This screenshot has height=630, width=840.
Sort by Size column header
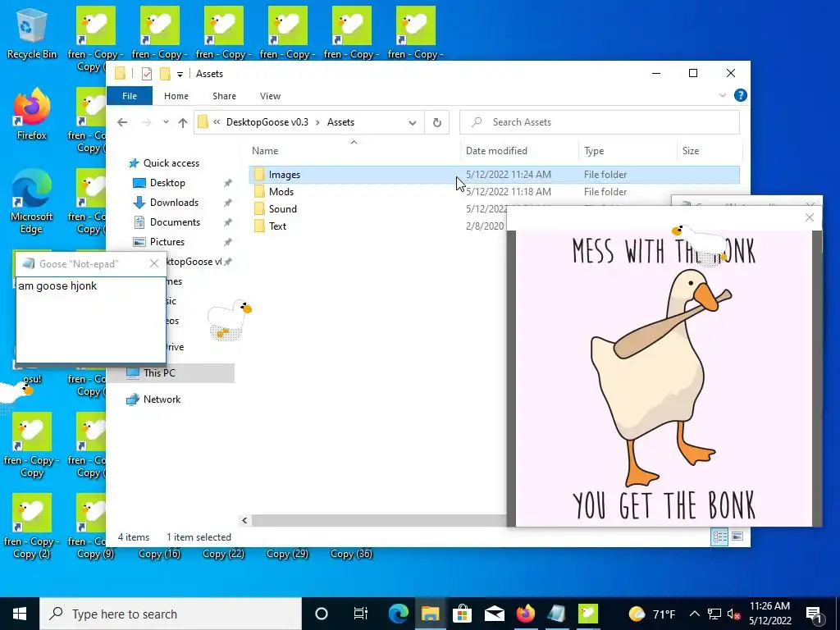tap(710, 151)
